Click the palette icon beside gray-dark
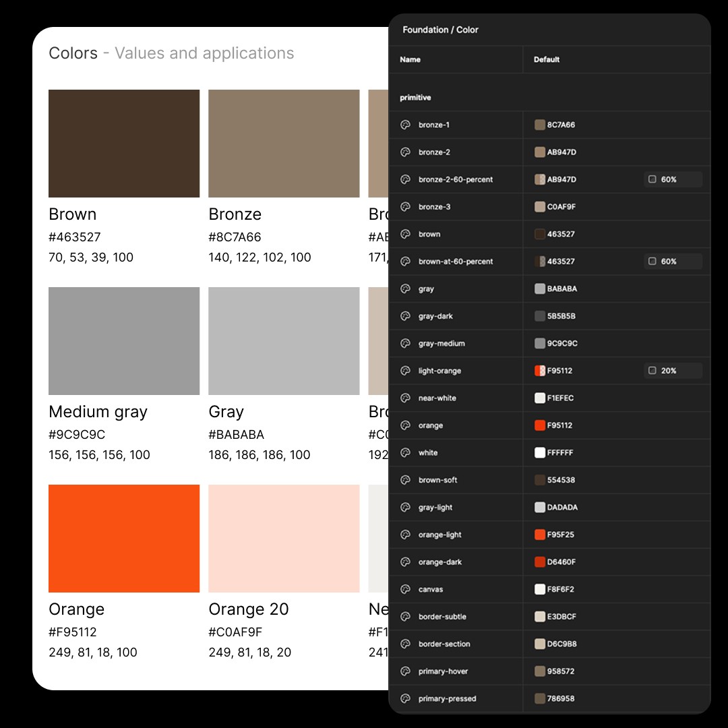 (405, 316)
